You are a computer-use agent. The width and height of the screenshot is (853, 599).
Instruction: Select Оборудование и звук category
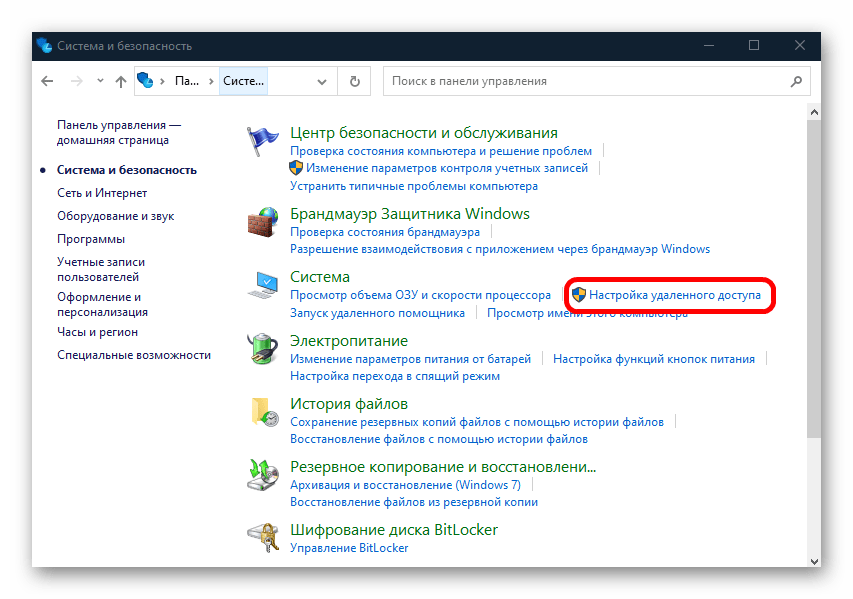(x=115, y=216)
